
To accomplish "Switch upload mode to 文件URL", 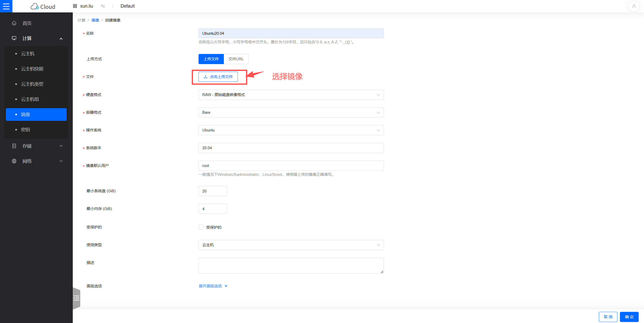I will (x=236, y=59).
